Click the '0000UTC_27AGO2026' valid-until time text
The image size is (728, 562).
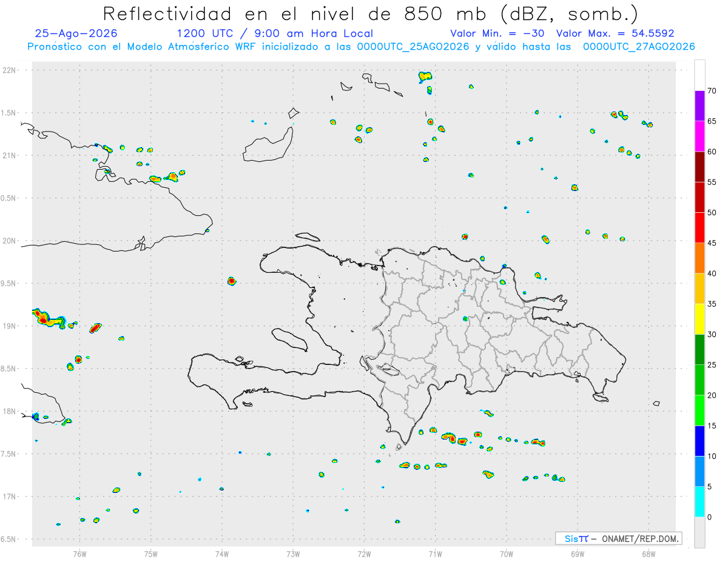click(x=639, y=47)
